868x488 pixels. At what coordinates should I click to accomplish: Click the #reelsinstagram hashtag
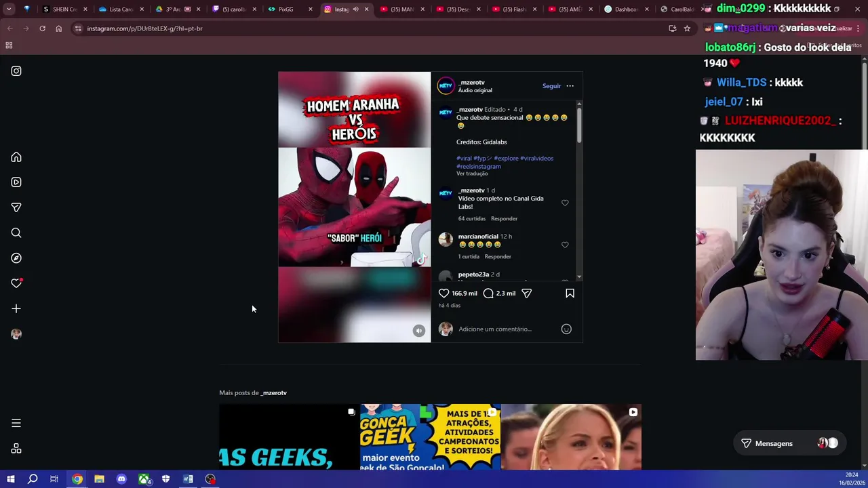click(x=479, y=167)
